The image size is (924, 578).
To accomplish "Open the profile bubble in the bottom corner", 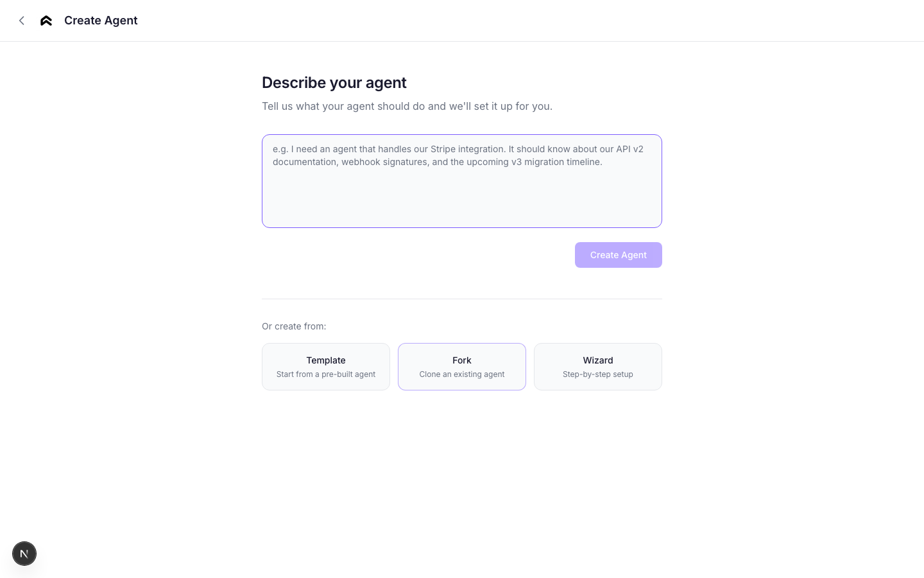I will pyautogui.click(x=24, y=553).
